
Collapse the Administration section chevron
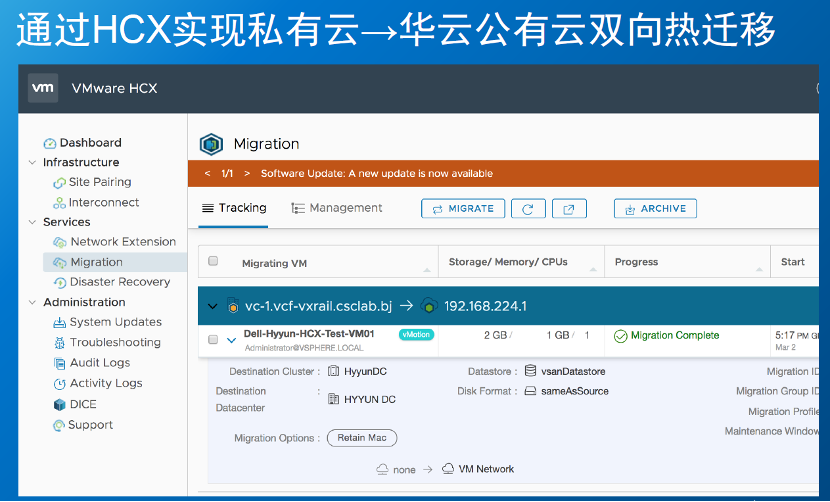32,302
